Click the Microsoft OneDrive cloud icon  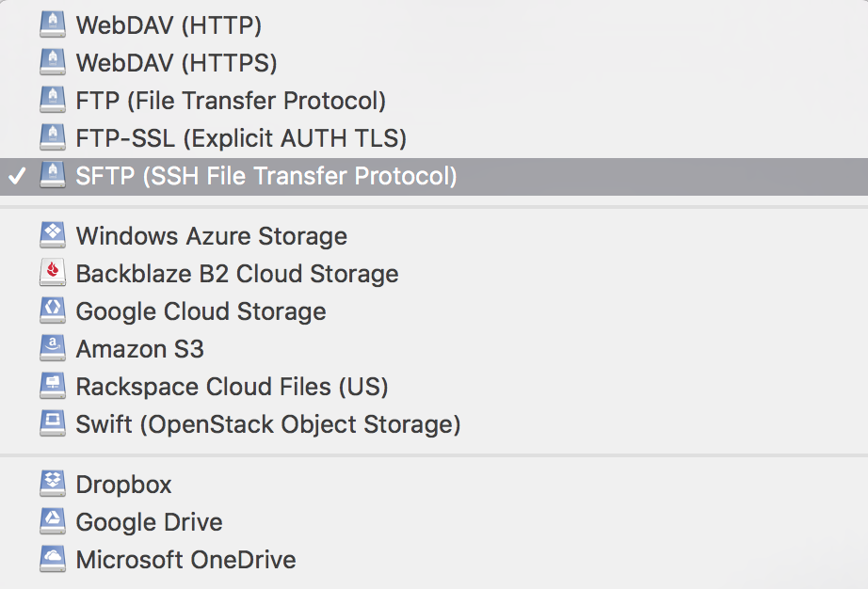(x=53, y=559)
